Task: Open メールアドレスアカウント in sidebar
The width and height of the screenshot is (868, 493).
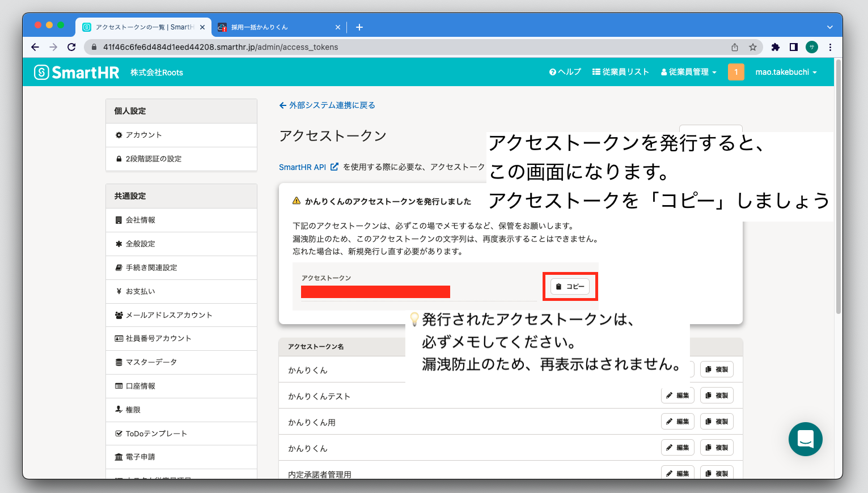Action: (x=181, y=315)
